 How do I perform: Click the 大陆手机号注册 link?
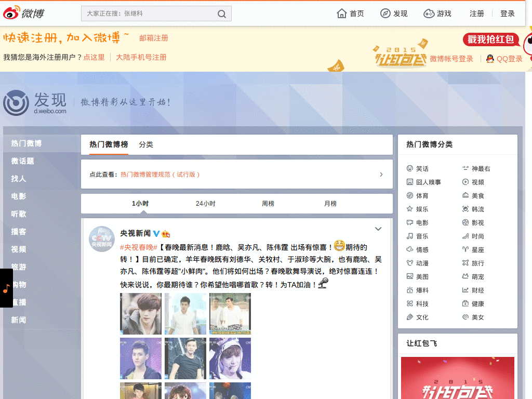(x=141, y=57)
